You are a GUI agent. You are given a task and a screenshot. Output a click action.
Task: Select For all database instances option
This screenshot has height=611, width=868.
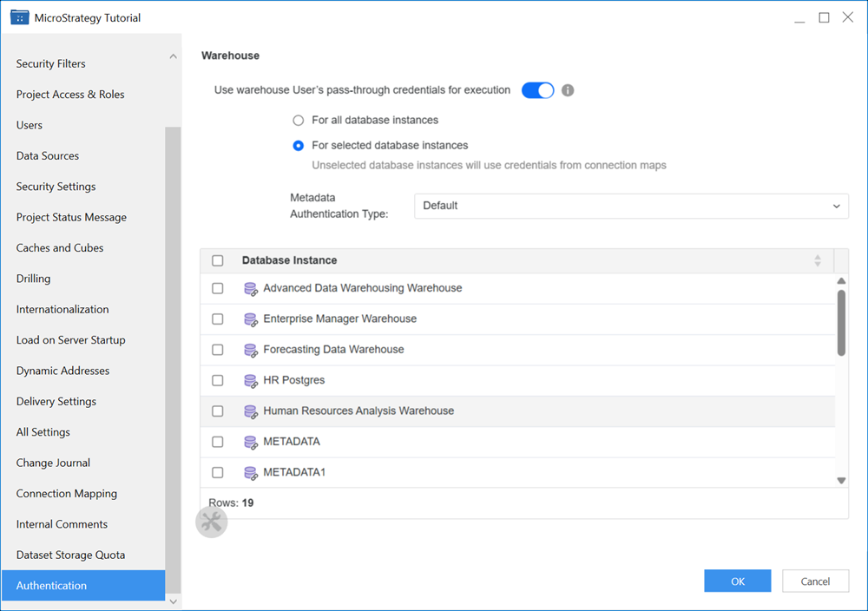click(299, 120)
